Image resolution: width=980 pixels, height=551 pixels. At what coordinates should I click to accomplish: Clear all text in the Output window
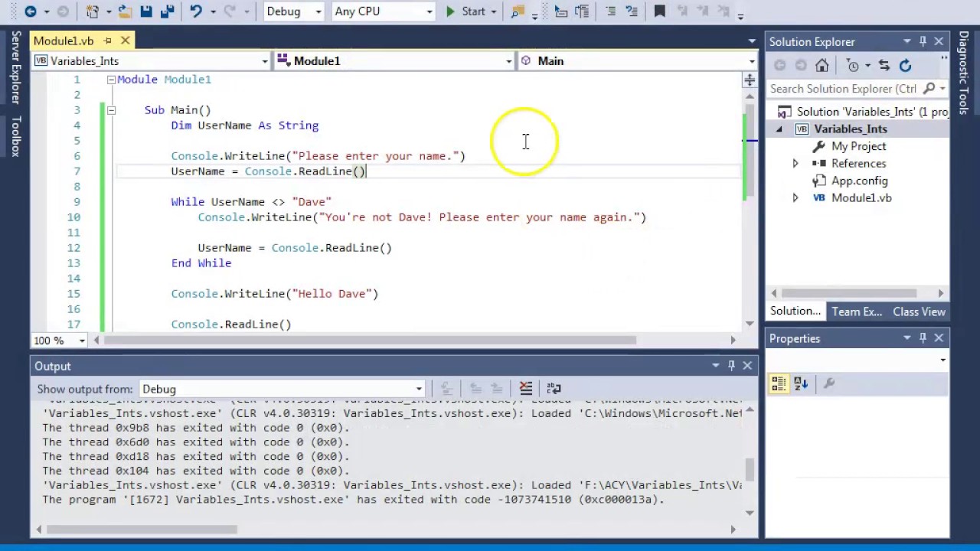525,389
